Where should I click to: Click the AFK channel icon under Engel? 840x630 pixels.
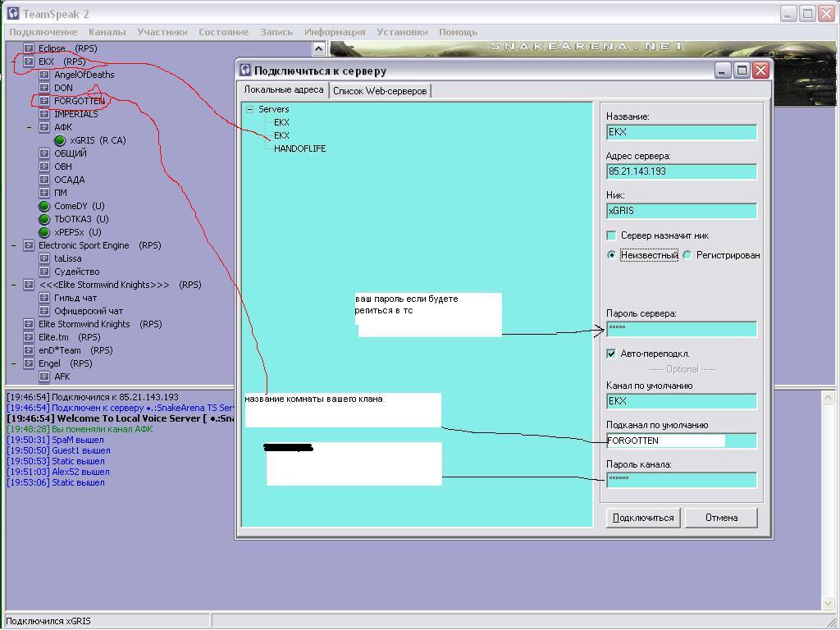click(x=44, y=377)
